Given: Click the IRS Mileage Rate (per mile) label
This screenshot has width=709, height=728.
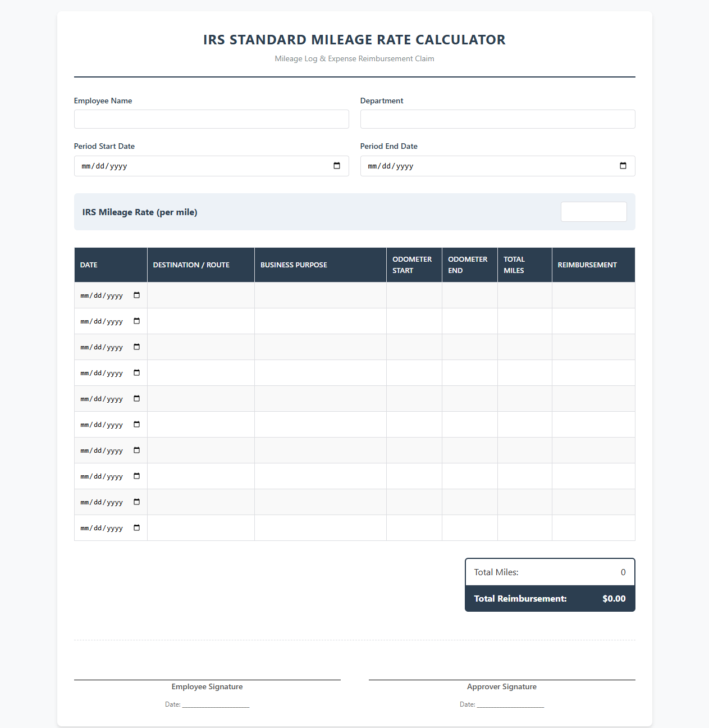Looking at the screenshot, I should [x=140, y=212].
